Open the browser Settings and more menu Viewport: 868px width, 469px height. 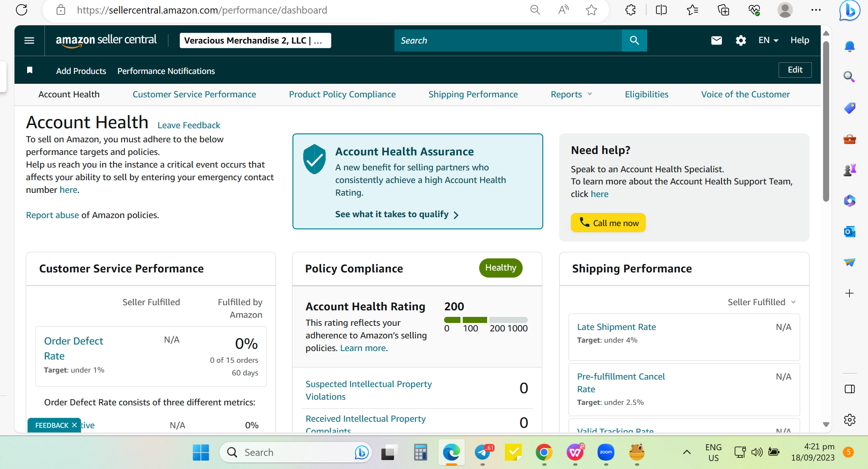[x=816, y=10]
